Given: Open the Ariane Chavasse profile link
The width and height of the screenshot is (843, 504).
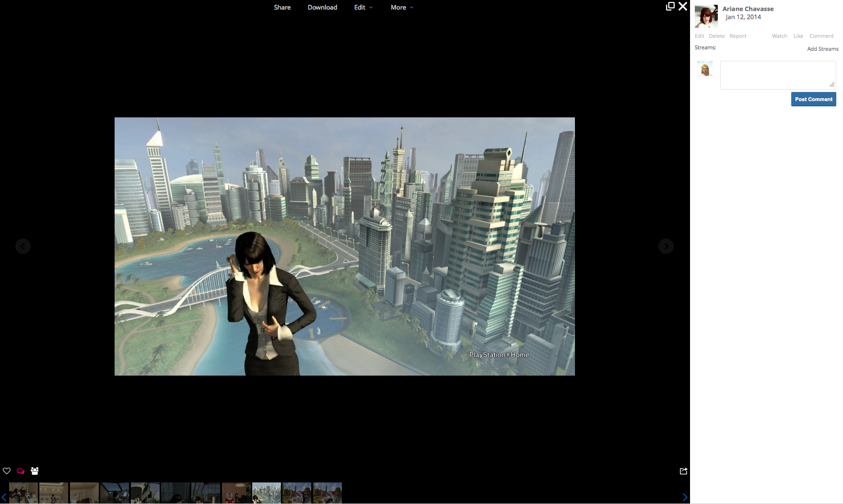Looking at the screenshot, I should (x=748, y=9).
